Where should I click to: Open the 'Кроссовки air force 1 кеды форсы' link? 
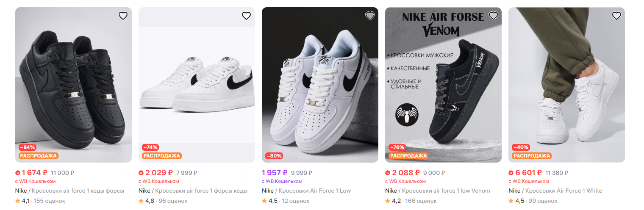[78, 191]
